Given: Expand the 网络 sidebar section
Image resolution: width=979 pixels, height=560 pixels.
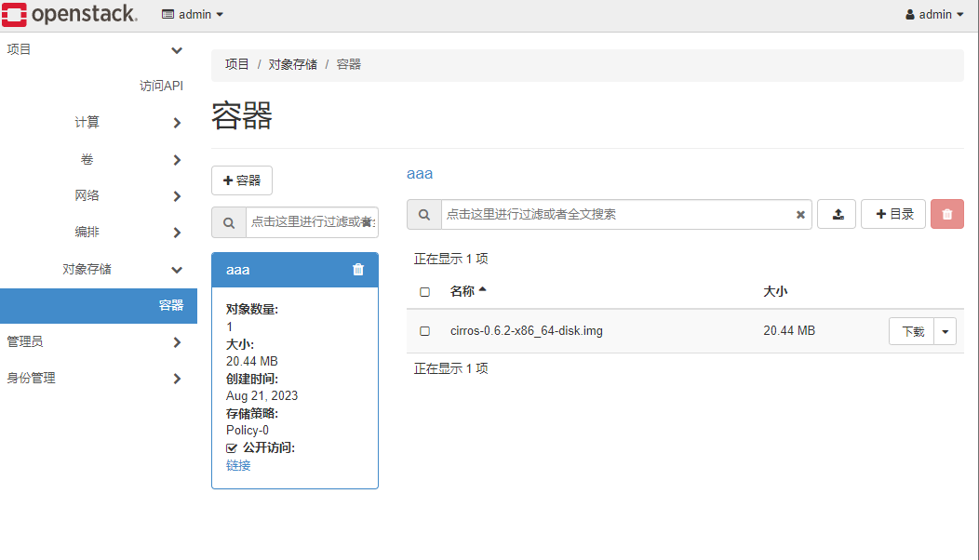Looking at the screenshot, I should click(x=98, y=196).
